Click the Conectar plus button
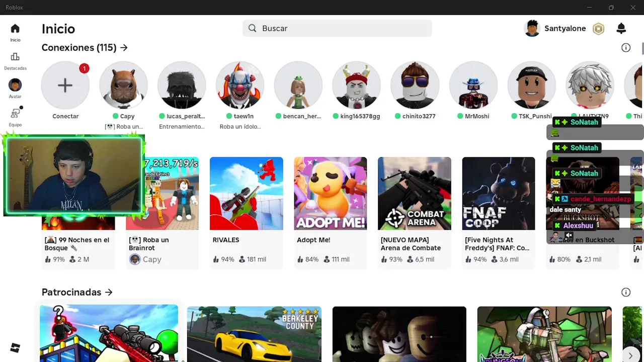 coord(65,85)
